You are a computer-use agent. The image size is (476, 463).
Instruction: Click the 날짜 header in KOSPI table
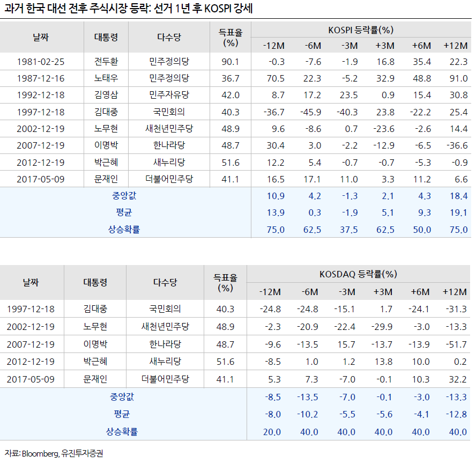point(41,38)
